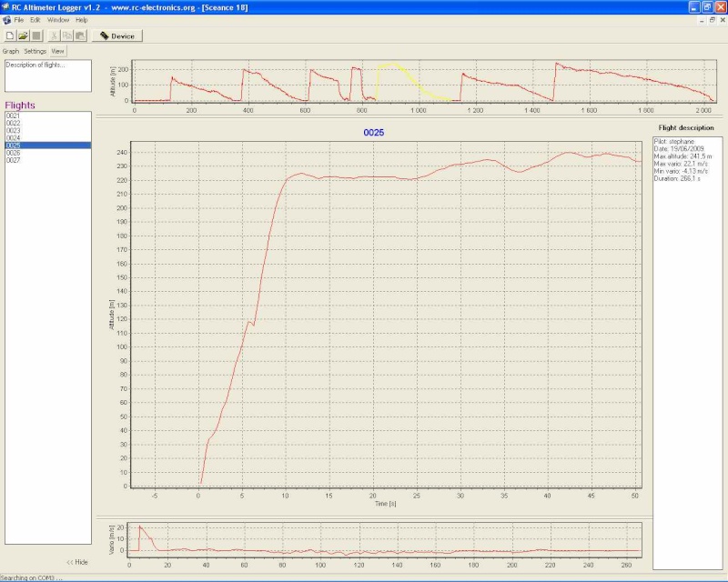Screen dimensions: 728x582
Task: Select flight 0027 in the list
Action: (48, 160)
